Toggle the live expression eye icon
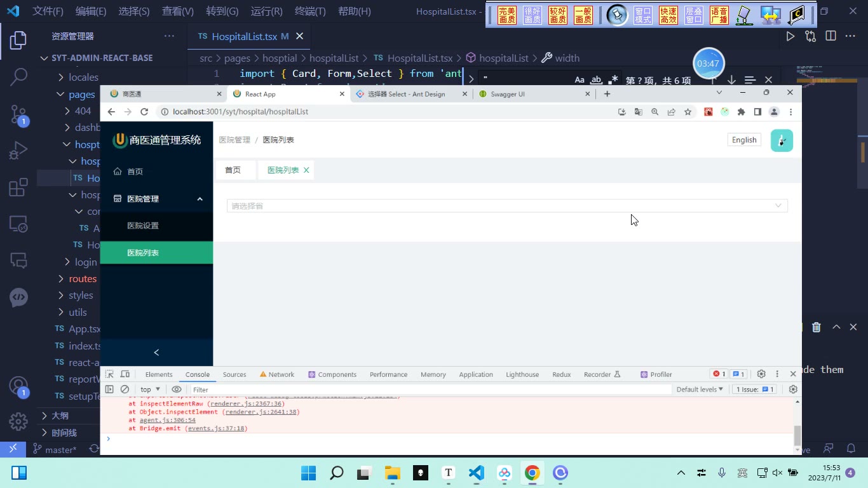The height and width of the screenshot is (488, 868). (177, 390)
